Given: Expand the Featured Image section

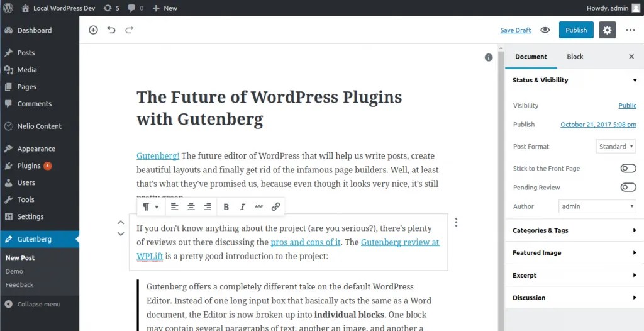Looking at the screenshot, I should click(575, 253).
